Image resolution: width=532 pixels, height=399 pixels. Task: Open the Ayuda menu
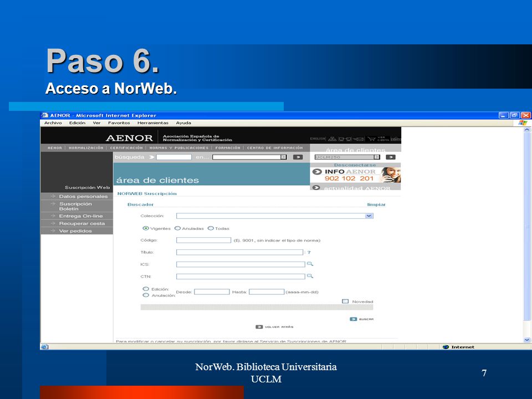pyautogui.click(x=183, y=123)
